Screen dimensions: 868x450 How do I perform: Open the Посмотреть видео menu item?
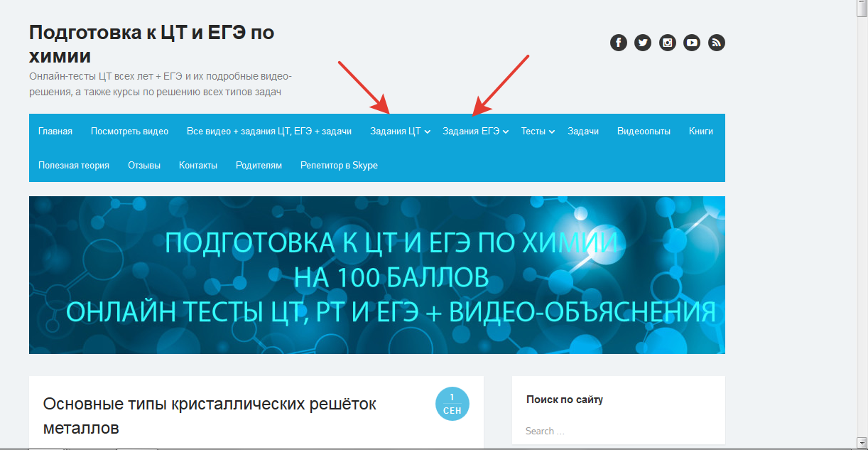pos(130,131)
